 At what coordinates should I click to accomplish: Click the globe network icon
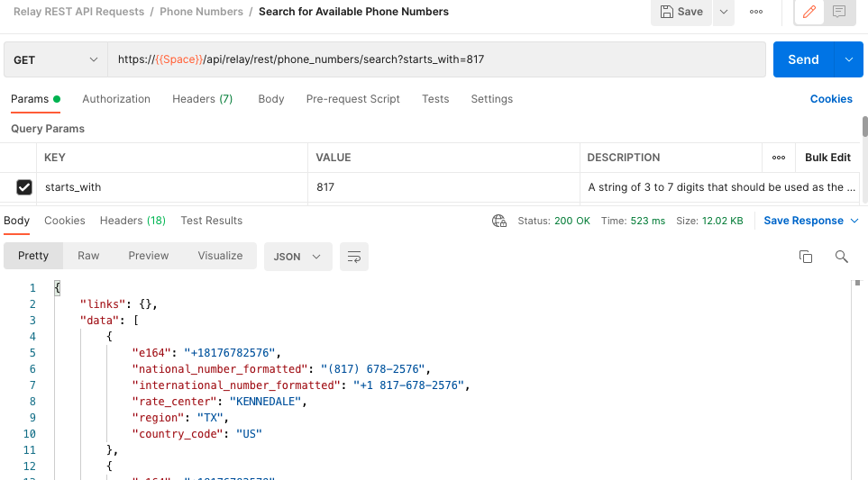pyautogui.click(x=499, y=221)
